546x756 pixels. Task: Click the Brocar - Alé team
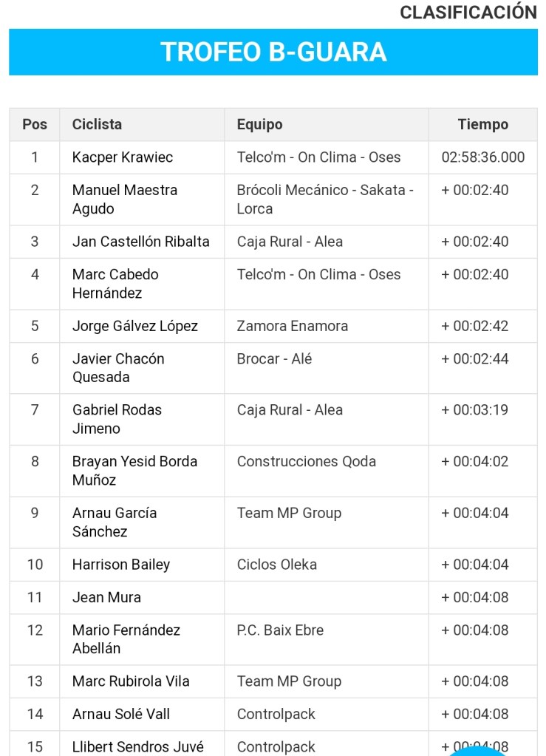274,359
